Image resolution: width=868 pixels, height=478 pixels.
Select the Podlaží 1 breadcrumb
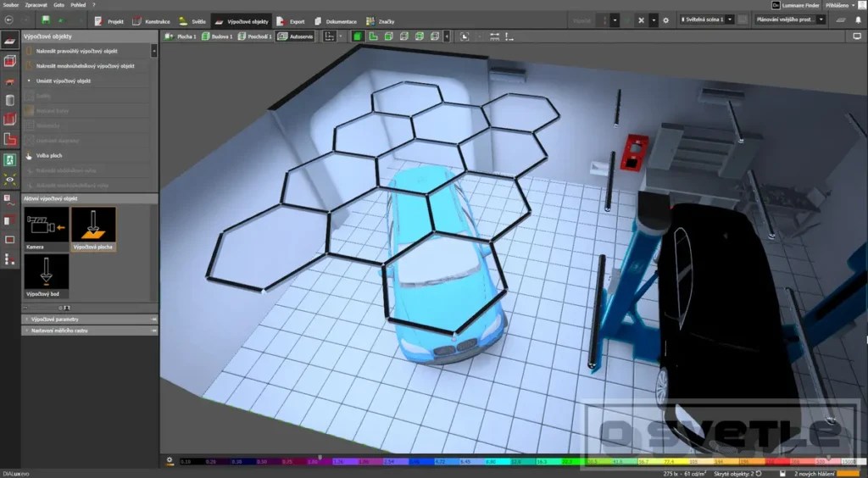[254, 36]
